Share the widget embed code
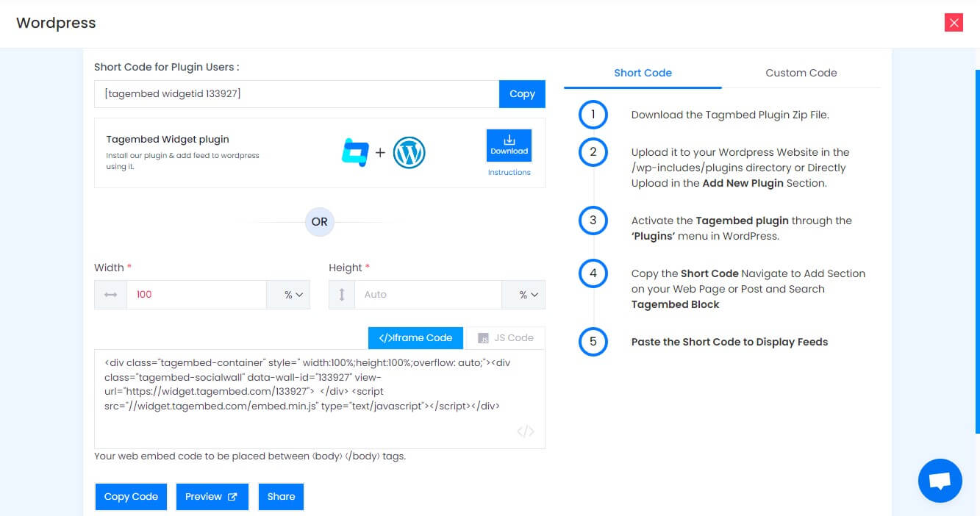The width and height of the screenshot is (980, 516). (x=281, y=496)
